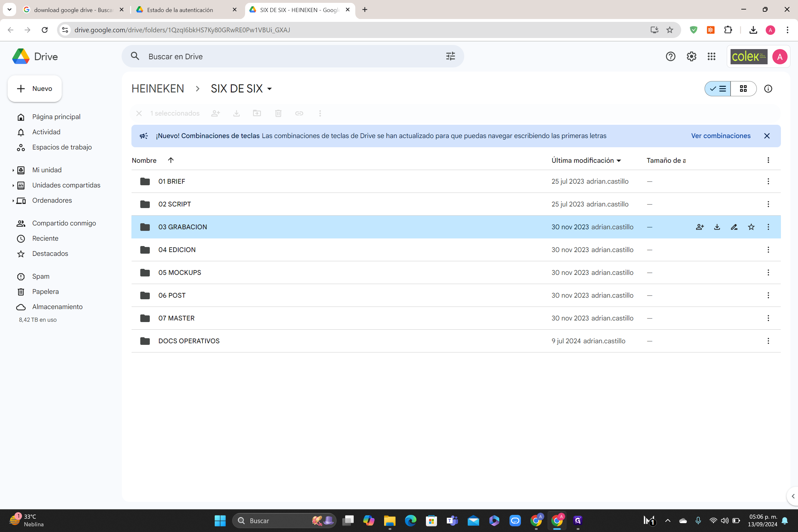Show the side panel with bottom-right arrow

(793, 496)
